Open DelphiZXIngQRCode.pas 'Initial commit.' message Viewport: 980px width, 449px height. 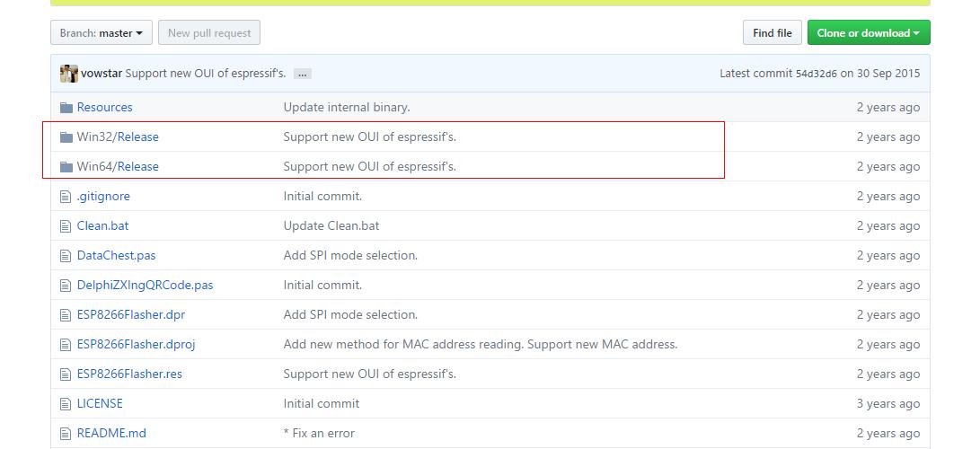[x=322, y=285]
